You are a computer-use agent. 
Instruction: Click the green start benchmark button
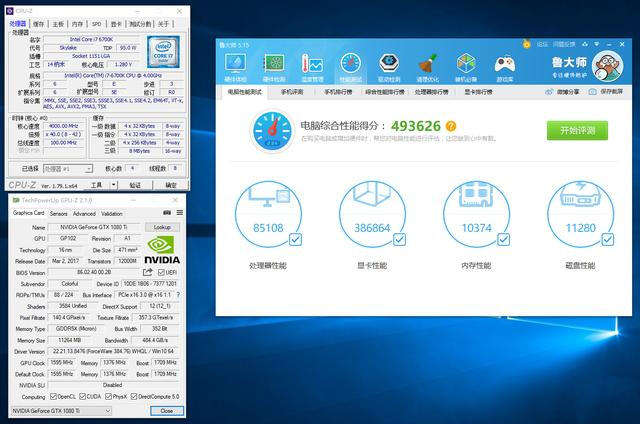coord(577,131)
